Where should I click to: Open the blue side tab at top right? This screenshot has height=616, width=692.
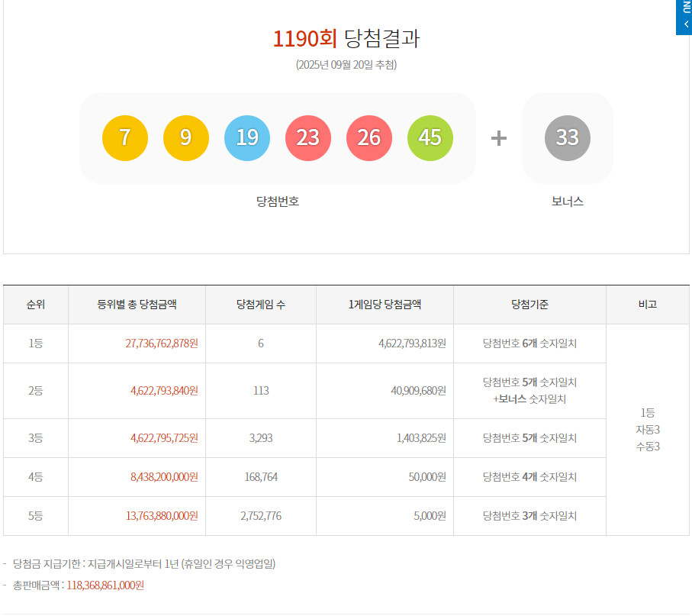684,17
